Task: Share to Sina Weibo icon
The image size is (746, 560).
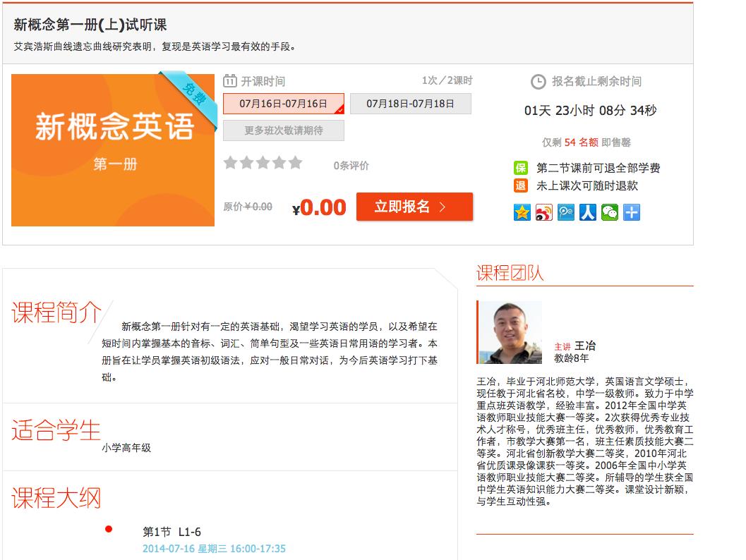Action: [x=544, y=212]
